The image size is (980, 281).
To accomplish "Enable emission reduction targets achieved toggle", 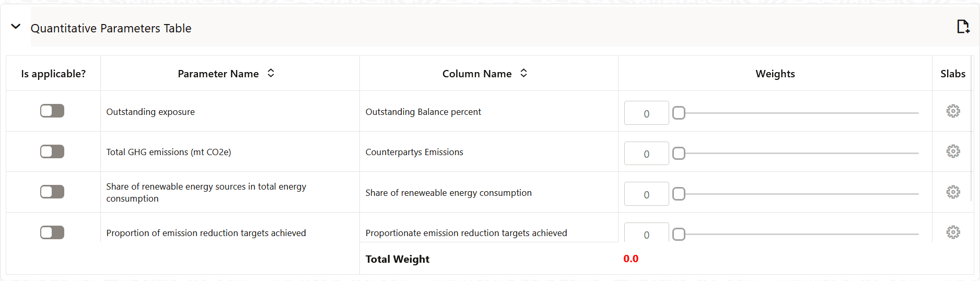I will point(52,232).
